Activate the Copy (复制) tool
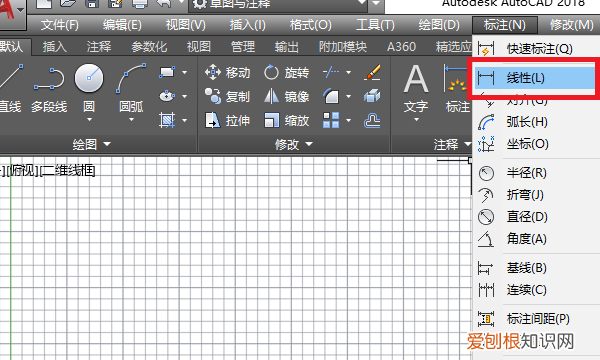600x360 pixels. click(x=227, y=96)
